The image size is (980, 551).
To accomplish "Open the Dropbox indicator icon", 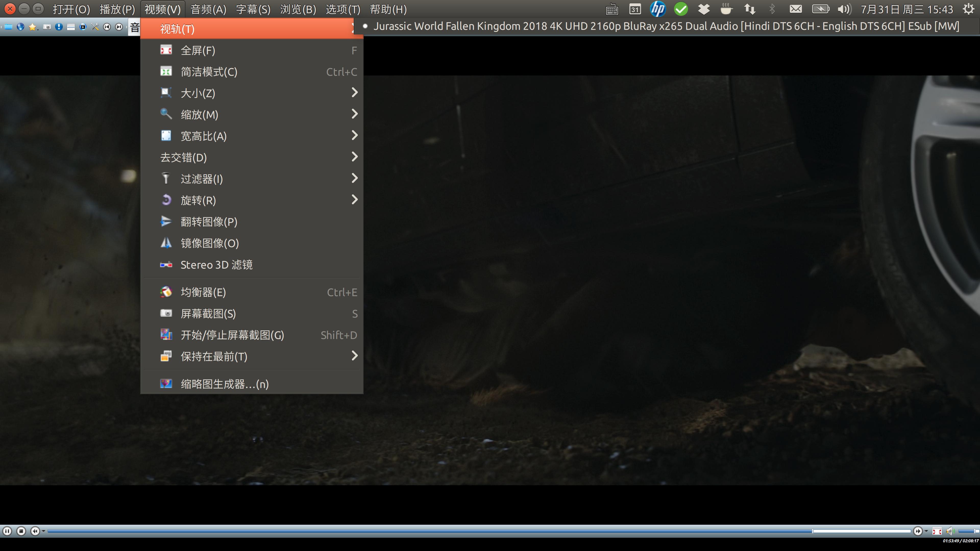I will coord(704,9).
